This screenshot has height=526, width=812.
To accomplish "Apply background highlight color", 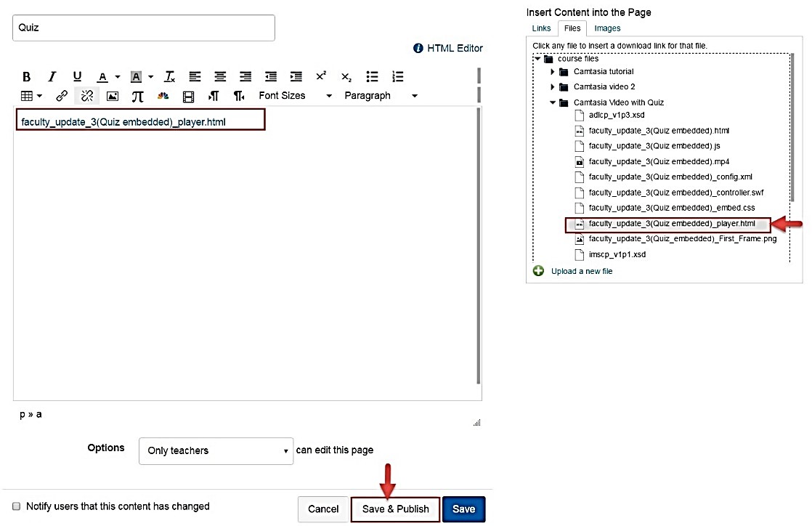I will pyautogui.click(x=136, y=77).
